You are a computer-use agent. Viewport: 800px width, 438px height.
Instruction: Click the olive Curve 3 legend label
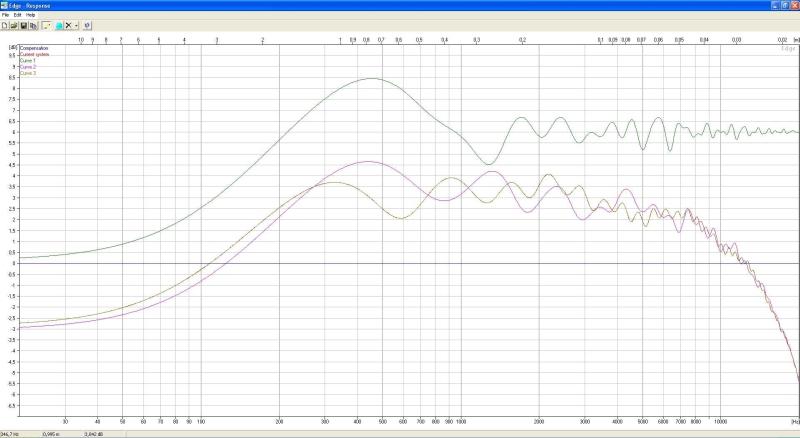coord(28,73)
